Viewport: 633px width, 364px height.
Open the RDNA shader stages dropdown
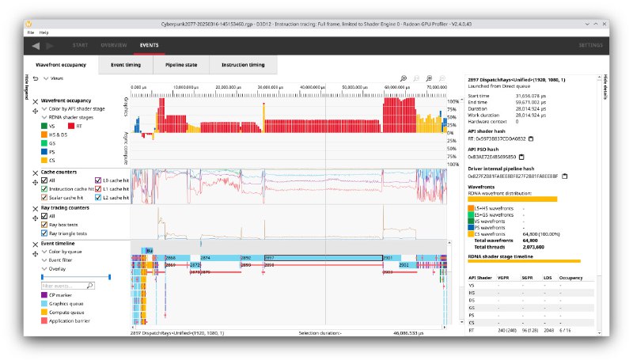pos(67,117)
